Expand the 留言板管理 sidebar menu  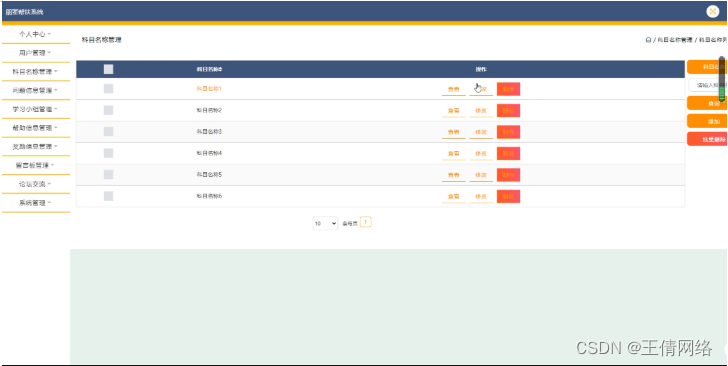click(x=35, y=165)
